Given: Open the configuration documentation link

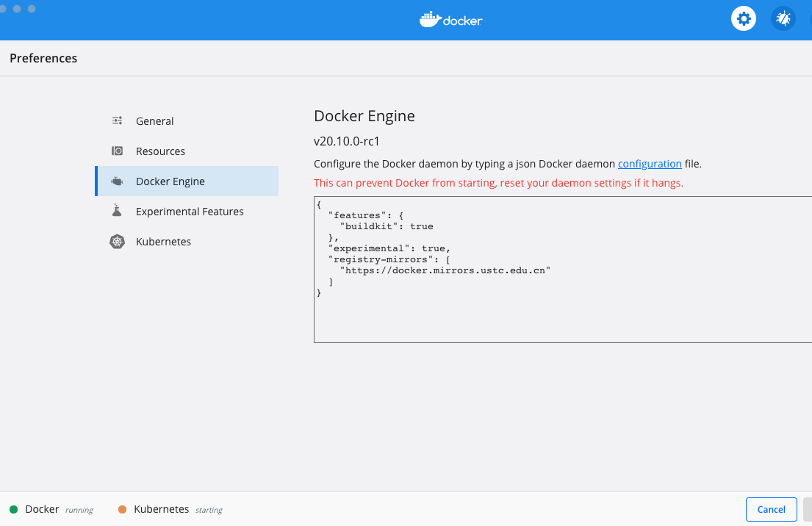Looking at the screenshot, I should point(650,164).
